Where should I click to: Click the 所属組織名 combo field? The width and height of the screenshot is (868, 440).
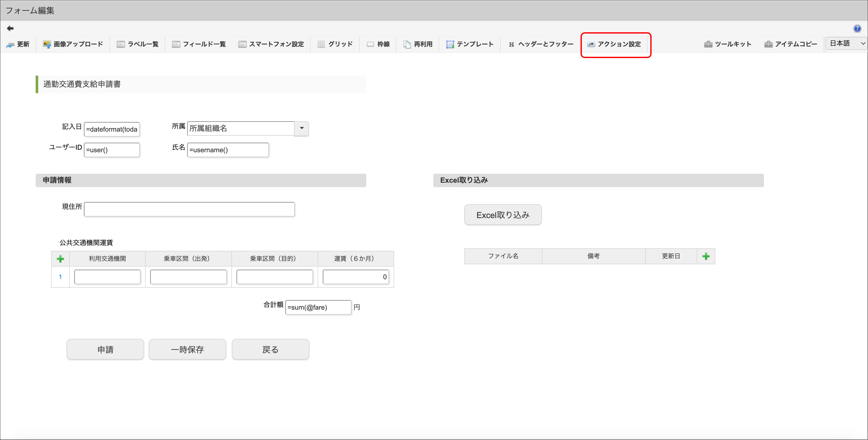coord(241,128)
